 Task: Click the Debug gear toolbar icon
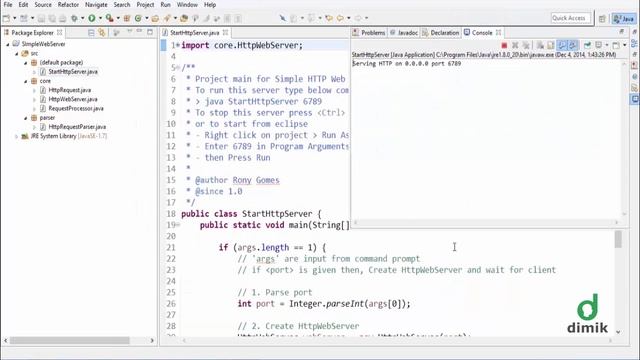pyautogui.click(x=74, y=18)
